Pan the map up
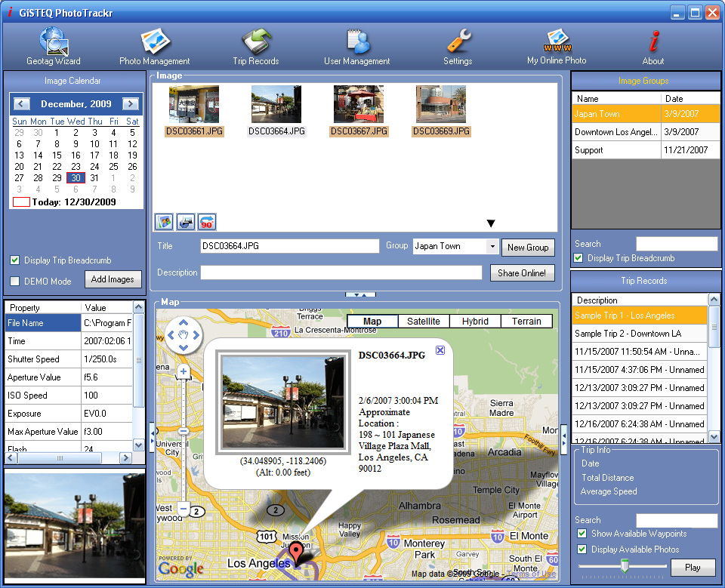Screen dimensions: 725x588 click(x=184, y=322)
